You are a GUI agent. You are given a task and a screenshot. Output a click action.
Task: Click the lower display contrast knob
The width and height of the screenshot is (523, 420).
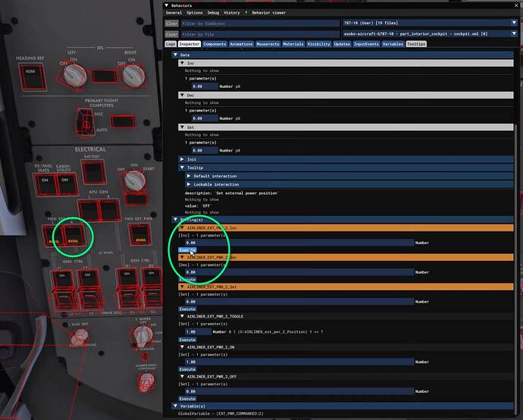point(146,381)
